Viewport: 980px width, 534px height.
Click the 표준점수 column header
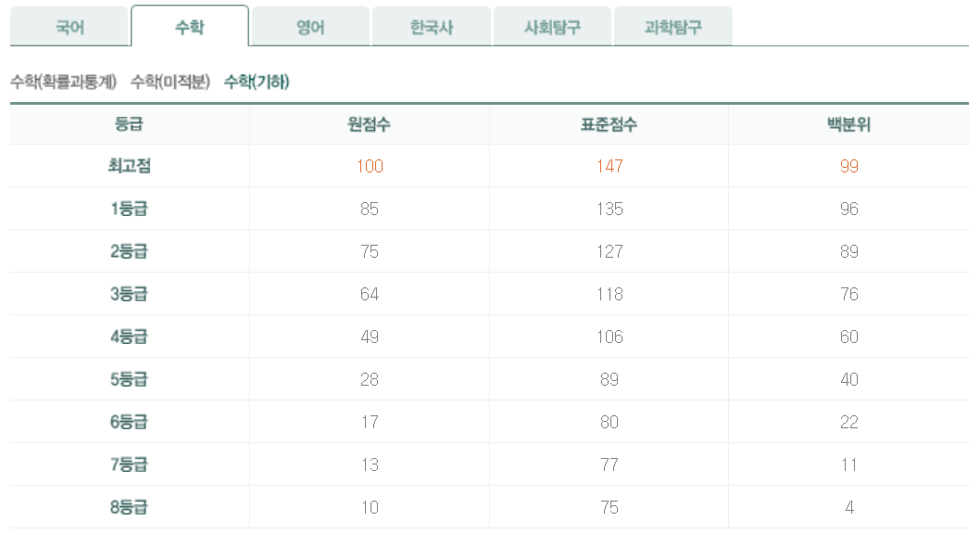tap(609, 123)
